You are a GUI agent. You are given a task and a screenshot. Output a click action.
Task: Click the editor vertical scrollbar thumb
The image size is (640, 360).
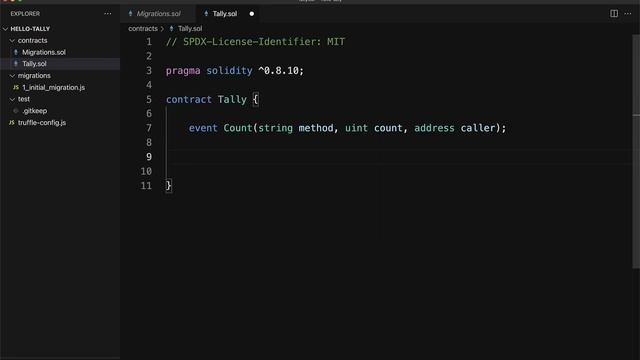[636, 151]
